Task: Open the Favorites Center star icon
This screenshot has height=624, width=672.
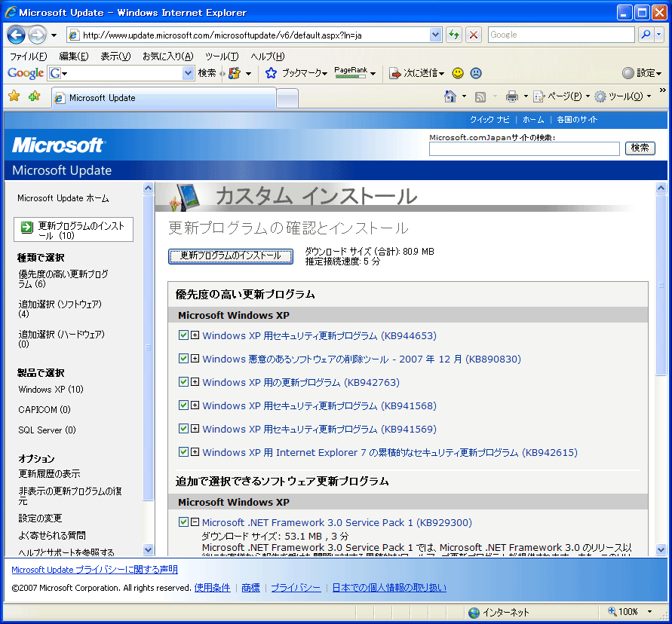Action: tap(14, 96)
